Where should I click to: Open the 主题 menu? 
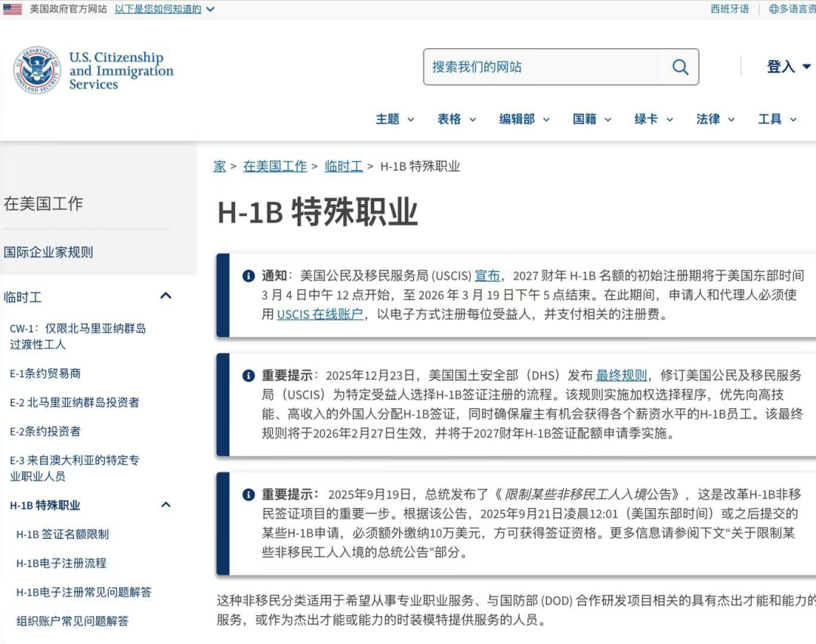(394, 119)
